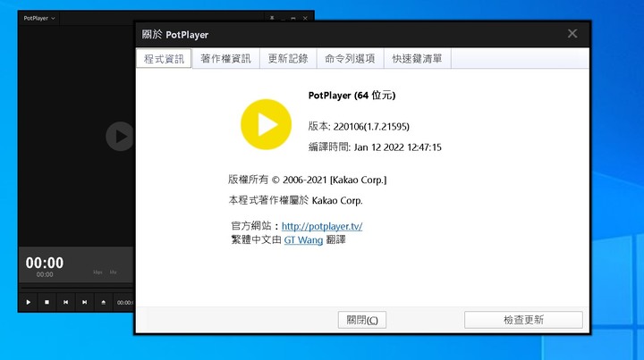Switch to the 快速鍵清單 tab

click(x=418, y=59)
